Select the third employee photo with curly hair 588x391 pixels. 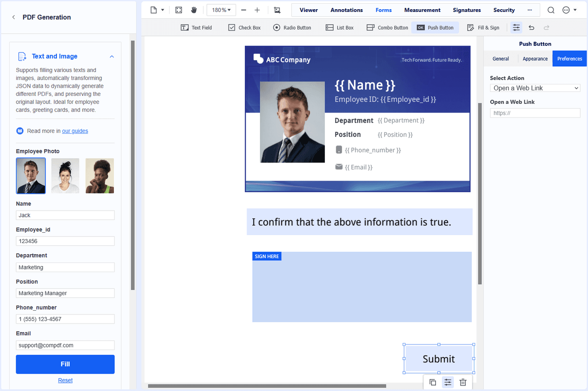click(x=100, y=176)
